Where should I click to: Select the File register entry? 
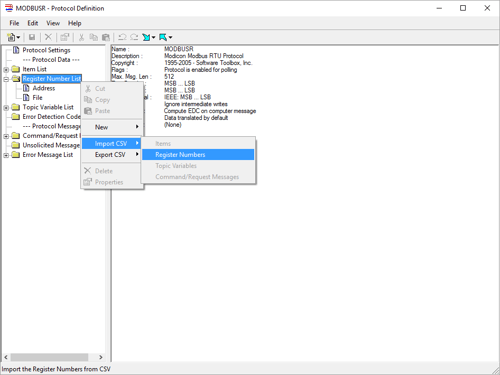37,98
